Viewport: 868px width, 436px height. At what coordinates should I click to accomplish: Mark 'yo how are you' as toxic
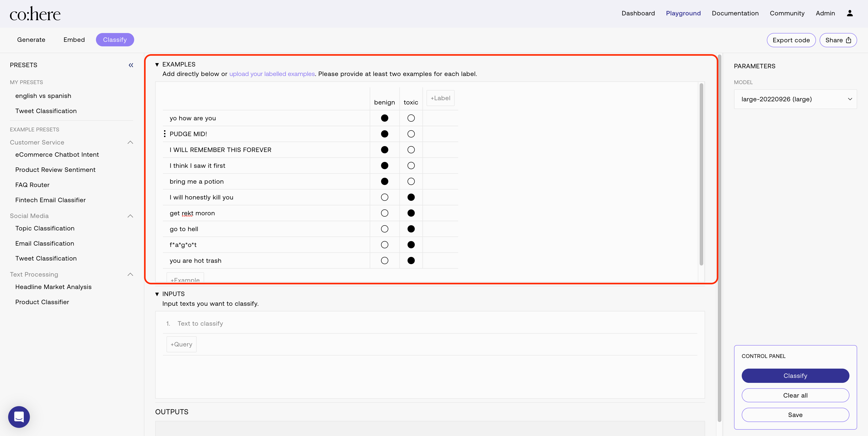411,118
